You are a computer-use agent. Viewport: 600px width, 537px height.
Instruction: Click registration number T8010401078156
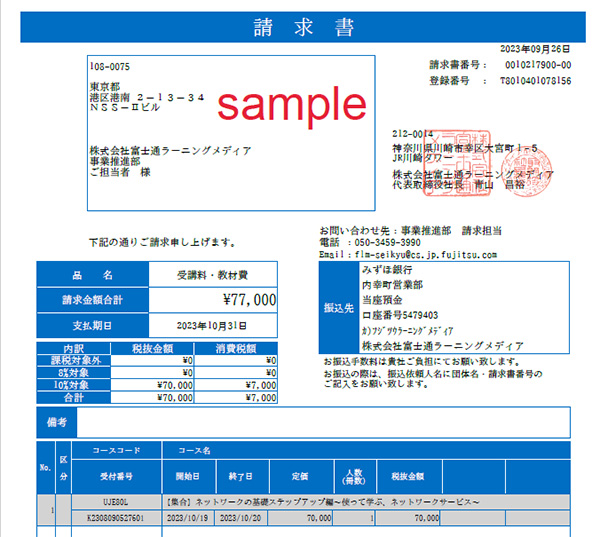click(535, 81)
